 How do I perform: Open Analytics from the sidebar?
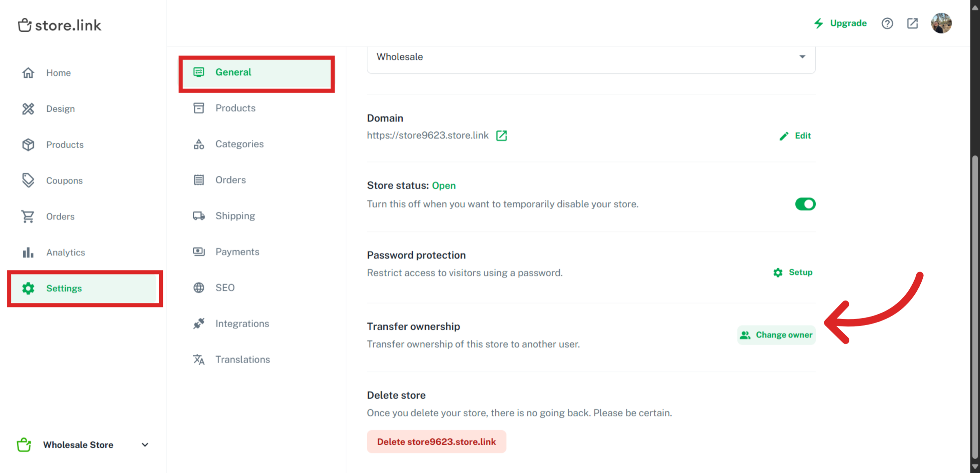[x=65, y=253]
